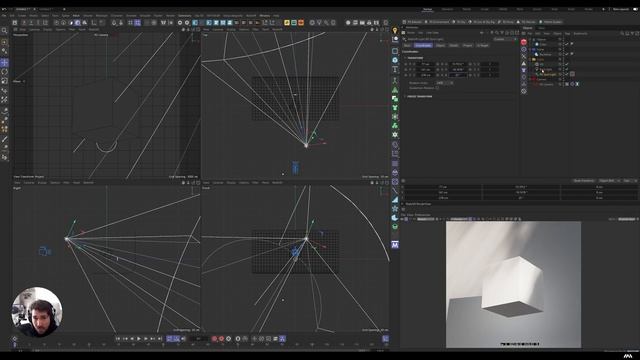640x360 pixels.
Task: Open the Window menu in main menu bar
Action: 264,16
